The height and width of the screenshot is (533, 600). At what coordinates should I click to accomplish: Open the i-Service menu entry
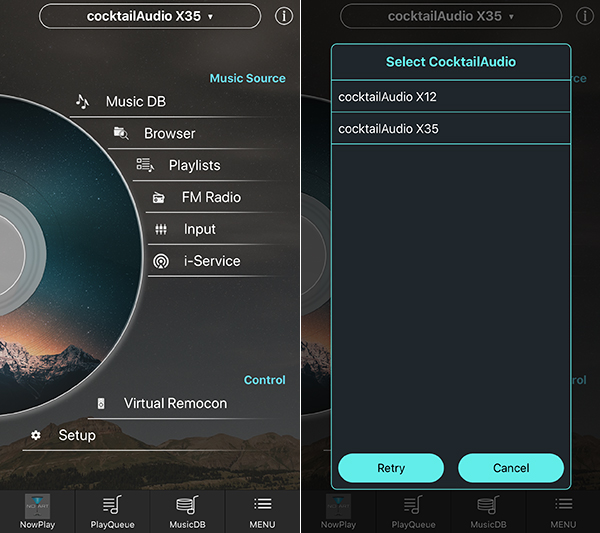click(212, 261)
